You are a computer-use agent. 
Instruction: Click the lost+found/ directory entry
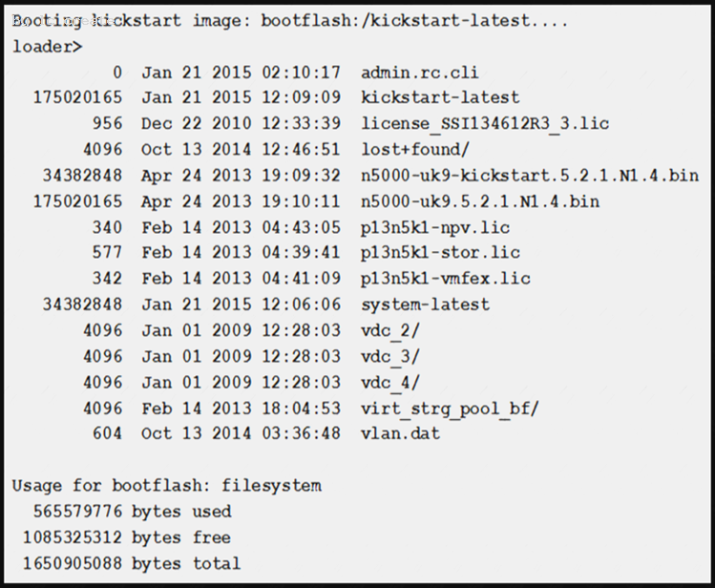click(415, 150)
